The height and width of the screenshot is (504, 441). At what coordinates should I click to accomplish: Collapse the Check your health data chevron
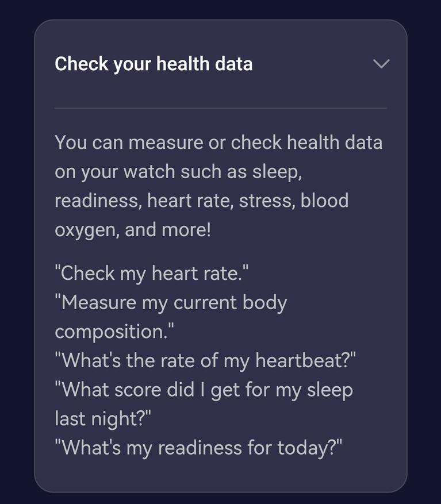381,64
